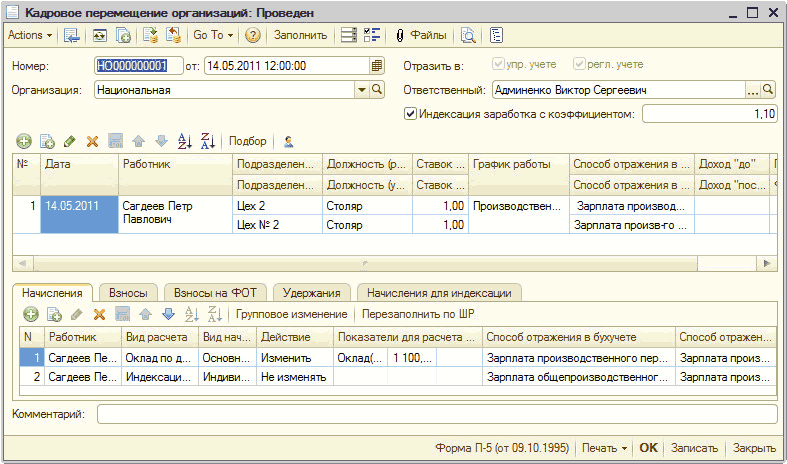Click the search icon next to the Организация field

coord(377,90)
